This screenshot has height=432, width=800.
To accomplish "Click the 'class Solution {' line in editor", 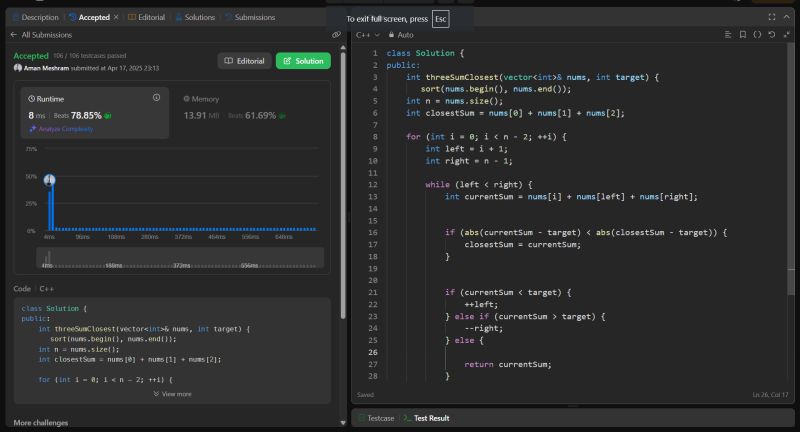I will [425, 53].
